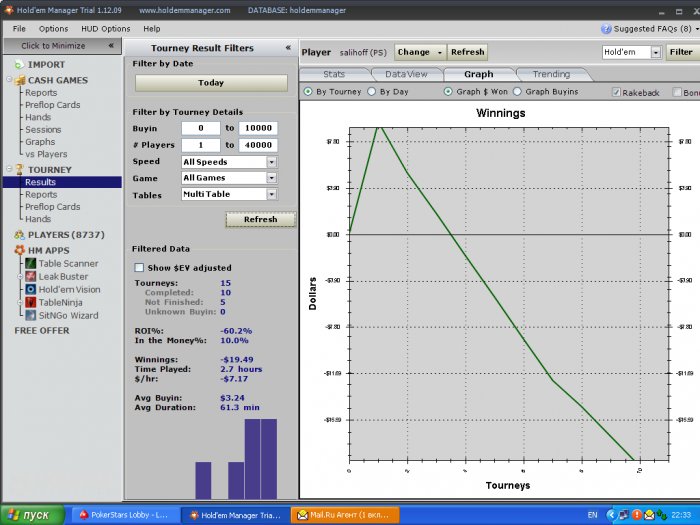Click the Cash Games section icon
The width and height of the screenshot is (700, 525).
pyautogui.click(x=19, y=80)
